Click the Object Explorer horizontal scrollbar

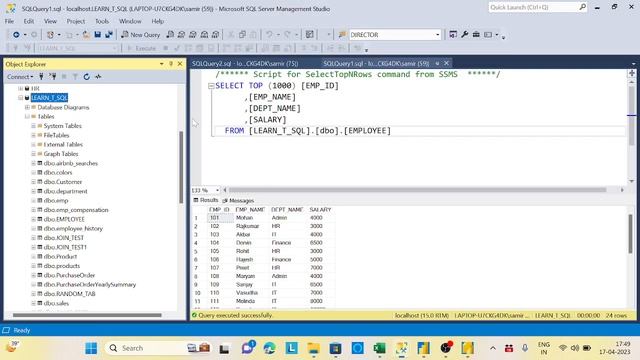pyautogui.click(x=87, y=315)
